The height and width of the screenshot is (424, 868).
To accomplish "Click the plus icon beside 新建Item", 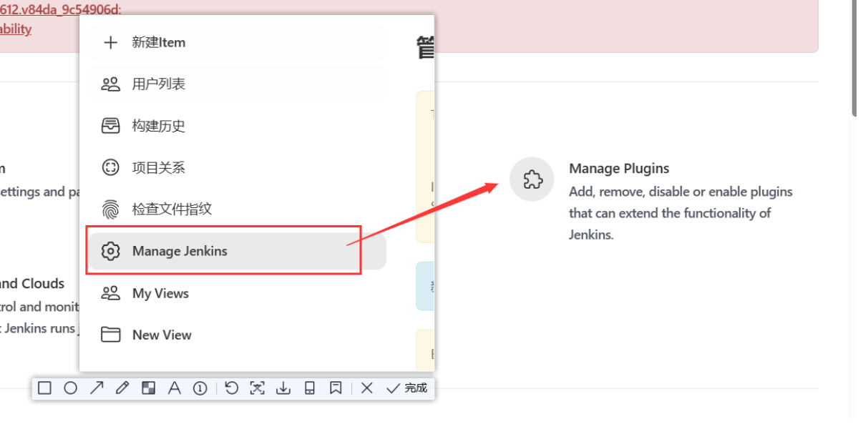I will 110,42.
